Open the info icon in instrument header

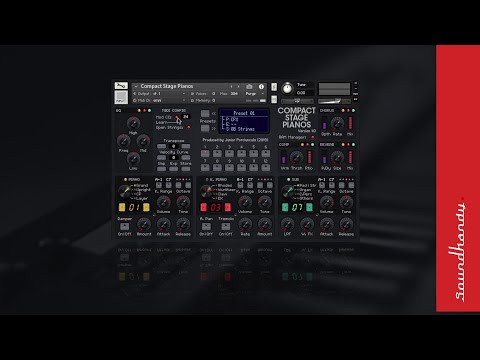(261, 87)
